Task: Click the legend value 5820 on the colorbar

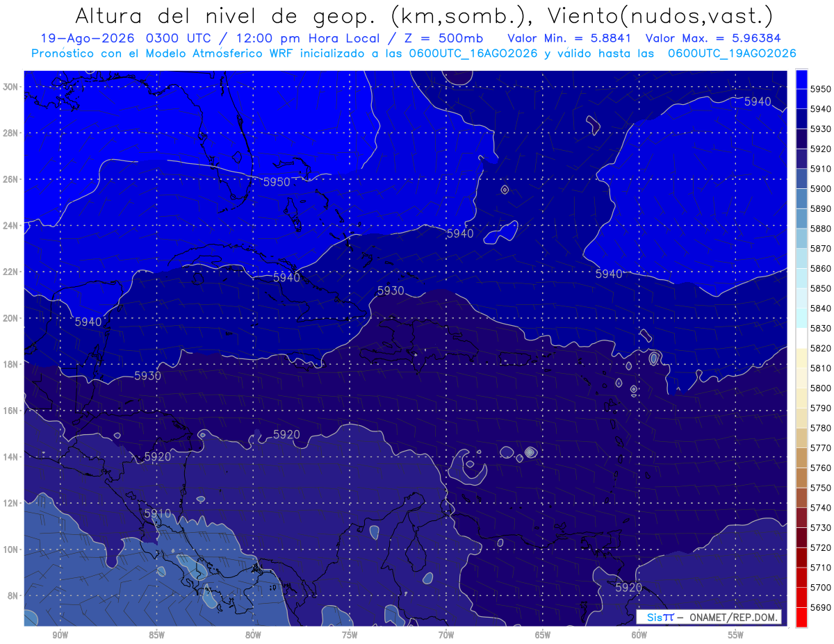Action: 821,348
